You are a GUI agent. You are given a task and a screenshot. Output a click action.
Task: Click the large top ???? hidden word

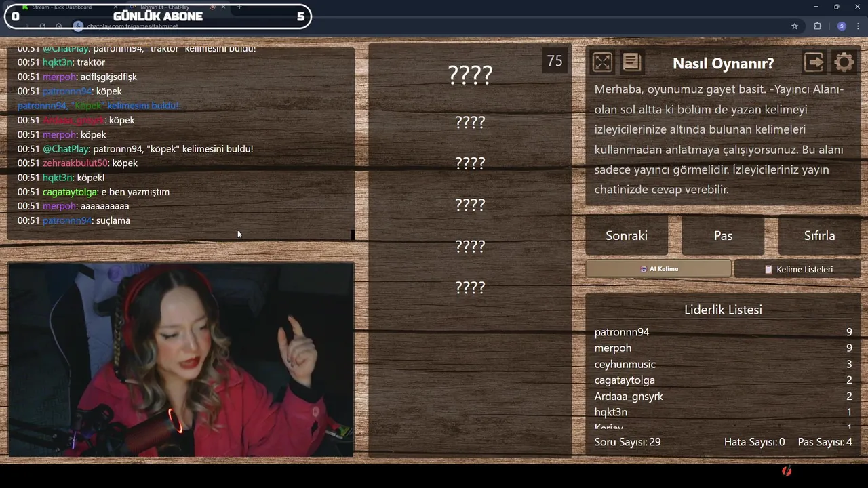pyautogui.click(x=470, y=75)
